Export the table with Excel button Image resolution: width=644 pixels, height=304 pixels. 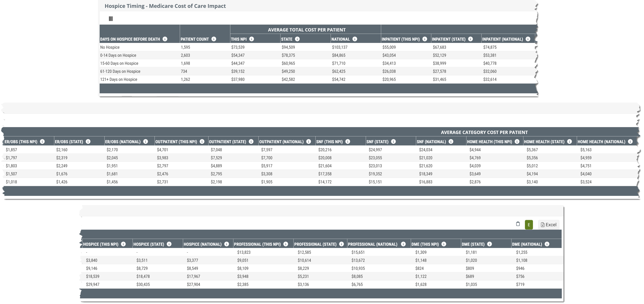[548, 225]
